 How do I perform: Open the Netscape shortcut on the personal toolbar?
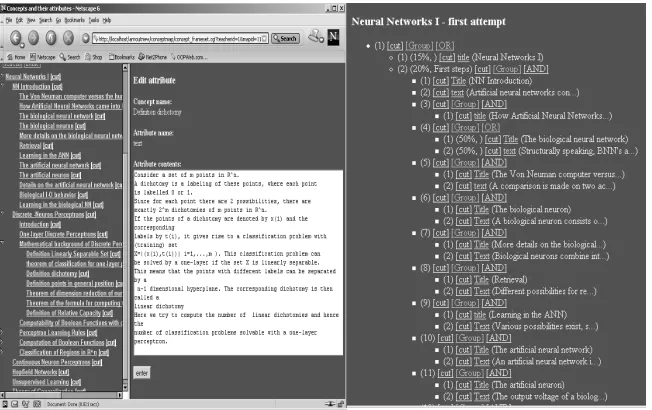[42, 57]
